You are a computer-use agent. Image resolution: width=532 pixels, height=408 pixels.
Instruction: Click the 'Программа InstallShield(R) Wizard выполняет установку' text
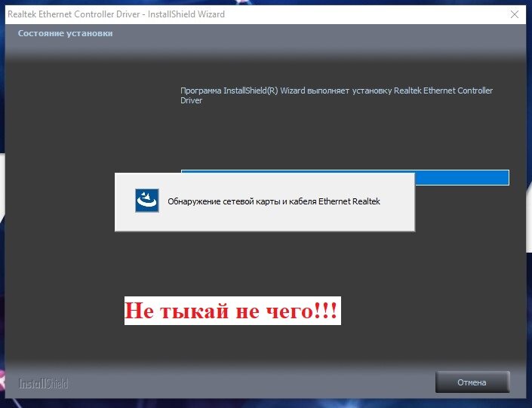click(286, 90)
